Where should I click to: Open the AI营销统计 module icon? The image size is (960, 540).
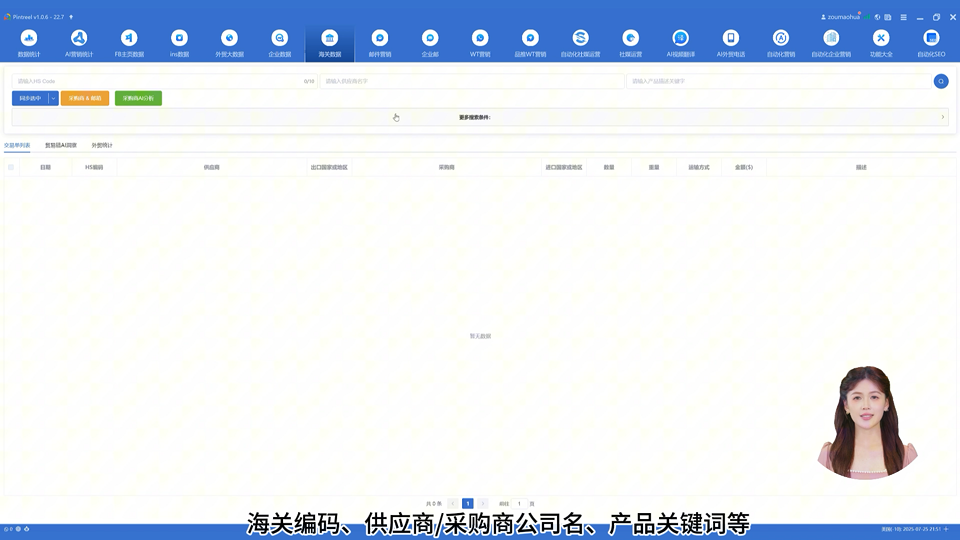(79, 38)
